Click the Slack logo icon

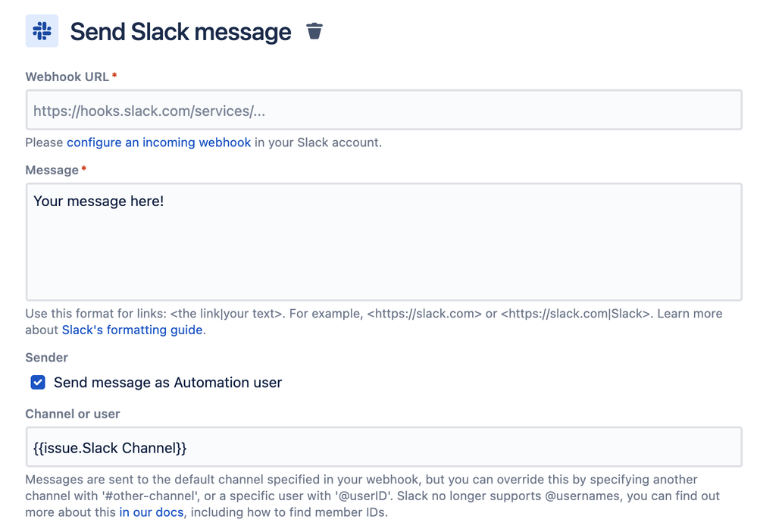pos(42,32)
